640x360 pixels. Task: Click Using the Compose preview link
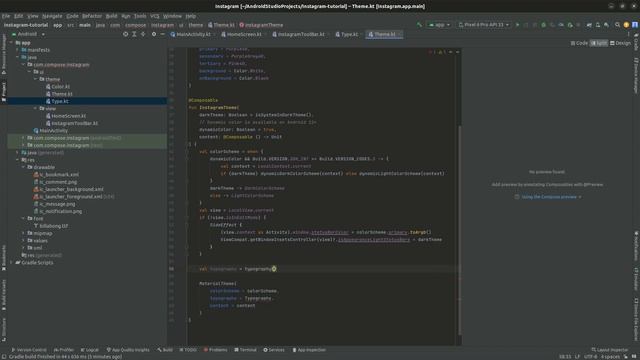tap(549, 197)
